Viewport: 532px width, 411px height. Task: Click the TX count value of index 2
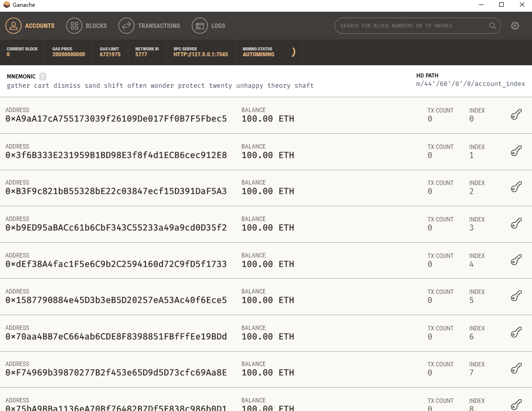click(x=430, y=191)
